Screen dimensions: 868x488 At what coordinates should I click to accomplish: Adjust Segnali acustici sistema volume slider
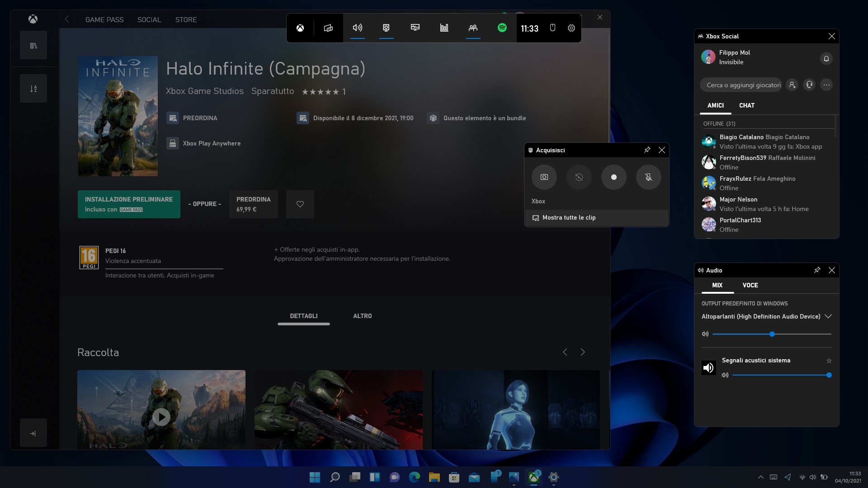[x=782, y=375]
